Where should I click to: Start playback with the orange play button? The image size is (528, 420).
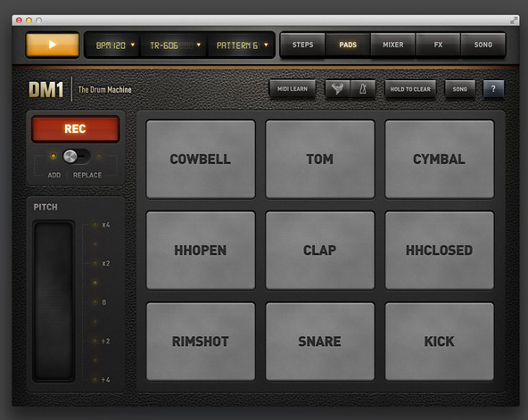coord(52,45)
